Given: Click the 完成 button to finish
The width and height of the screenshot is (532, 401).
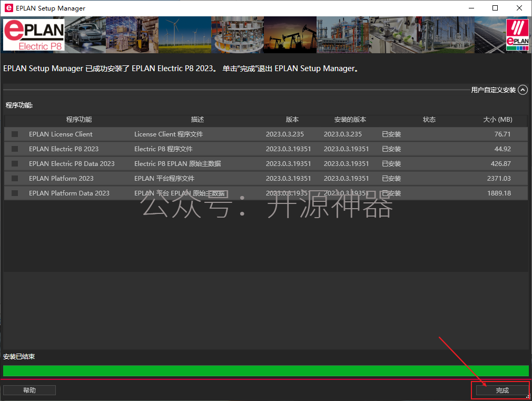Looking at the screenshot, I should coord(502,390).
